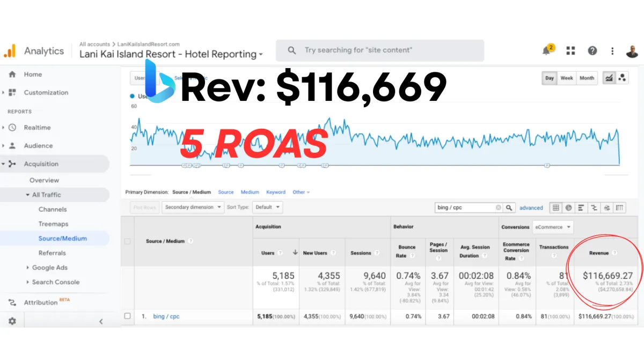Expand the Search Console submenu
This screenshot has width=644, height=362.
[x=28, y=282]
